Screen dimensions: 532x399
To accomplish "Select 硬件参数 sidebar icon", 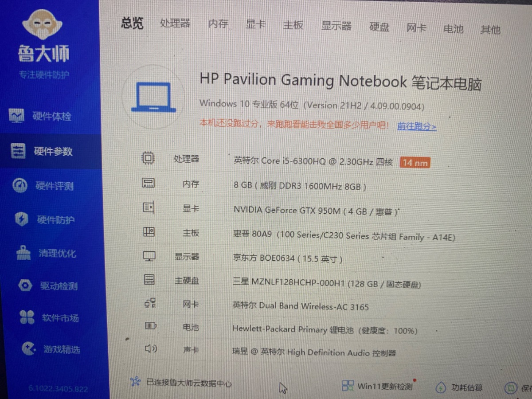I will (x=18, y=151).
